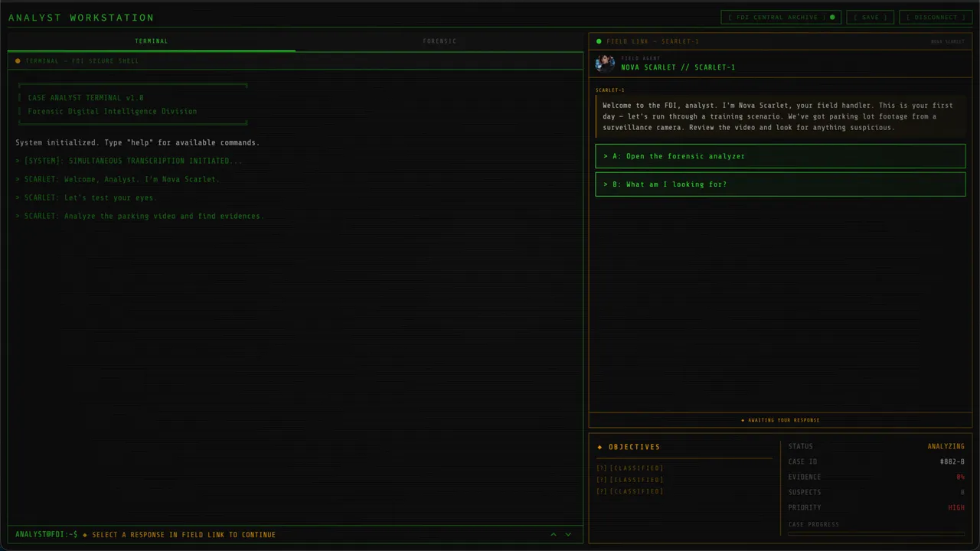Click the 'Let's test your eyes' terminal line
Viewport: 980px width, 551px height.
click(86, 197)
